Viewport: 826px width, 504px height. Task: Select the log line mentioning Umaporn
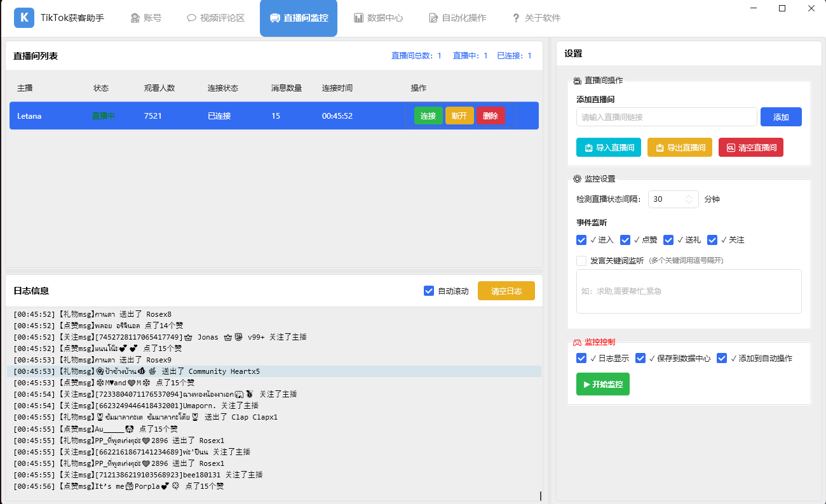(x=136, y=406)
